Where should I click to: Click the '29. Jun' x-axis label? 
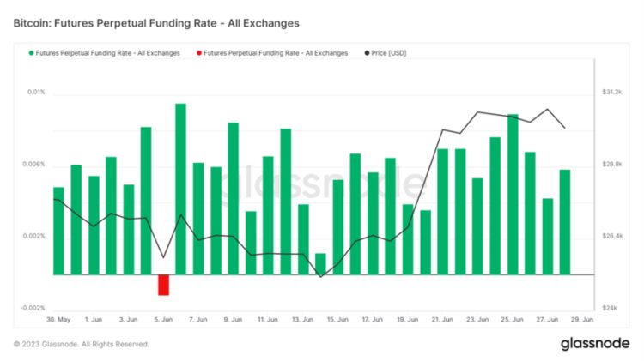pos(582,319)
